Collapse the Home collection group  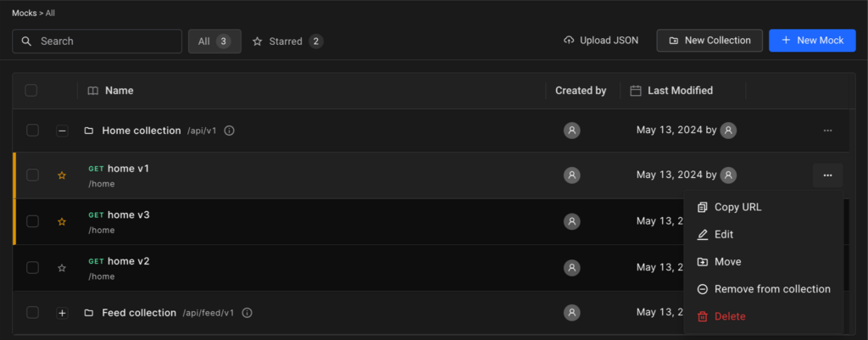62,131
